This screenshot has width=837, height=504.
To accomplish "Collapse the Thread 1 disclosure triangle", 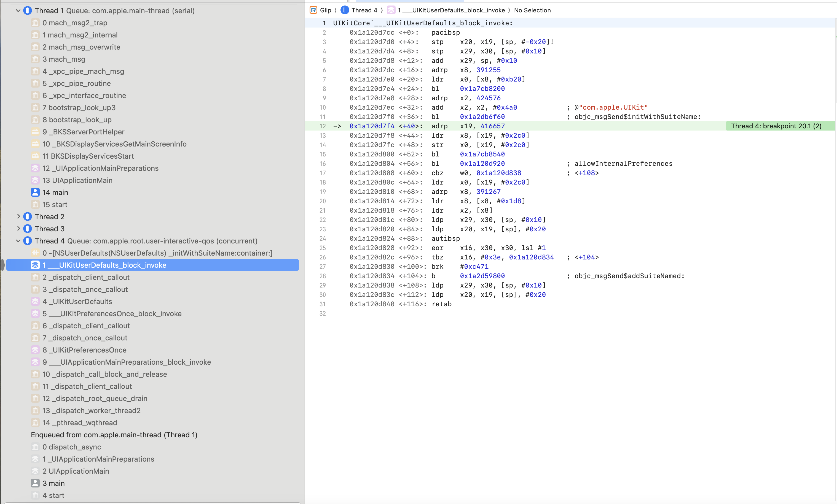I will coord(18,10).
